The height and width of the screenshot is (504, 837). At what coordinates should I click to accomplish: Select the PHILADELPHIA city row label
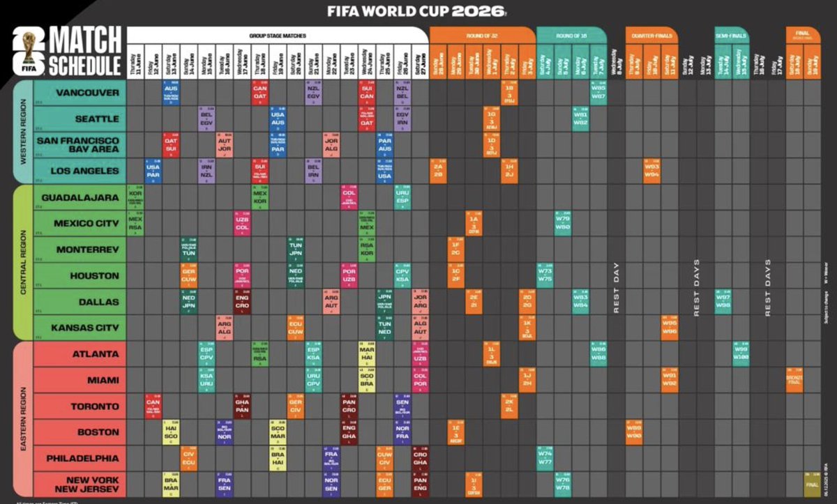click(x=79, y=459)
